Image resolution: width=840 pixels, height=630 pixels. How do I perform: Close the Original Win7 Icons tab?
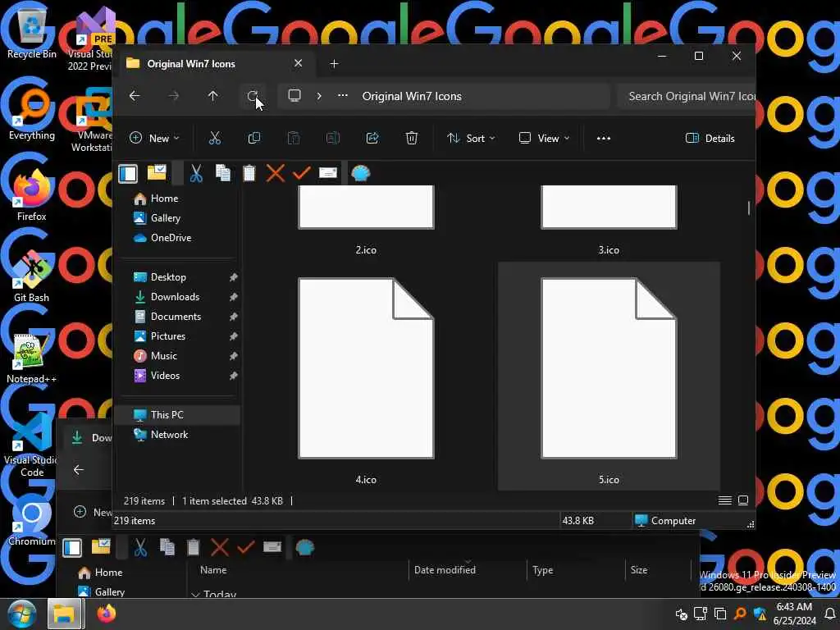tap(299, 63)
